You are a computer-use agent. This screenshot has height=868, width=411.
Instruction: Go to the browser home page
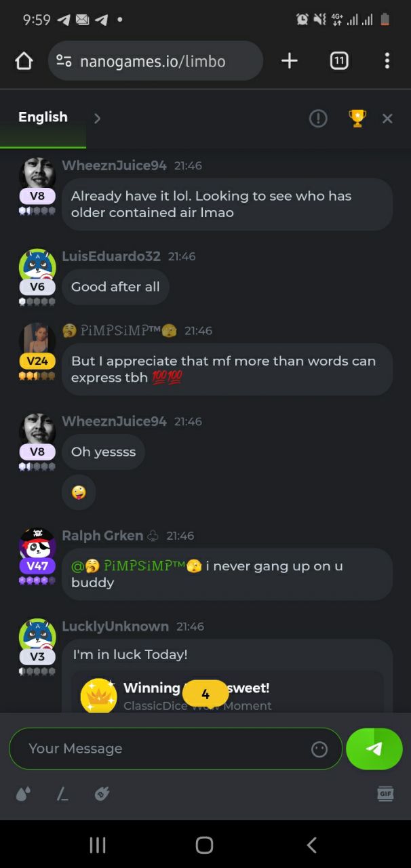[x=24, y=61]
